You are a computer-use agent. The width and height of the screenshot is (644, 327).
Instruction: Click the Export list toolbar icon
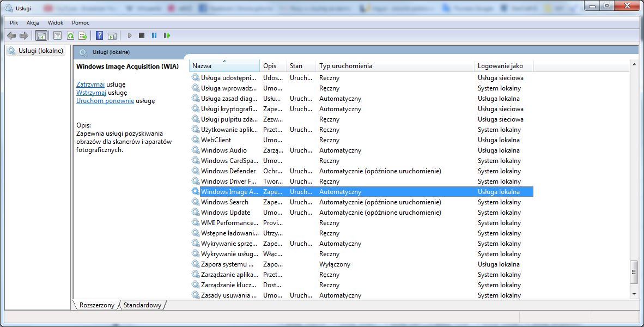pyautogui.click(x=83, y=36)
